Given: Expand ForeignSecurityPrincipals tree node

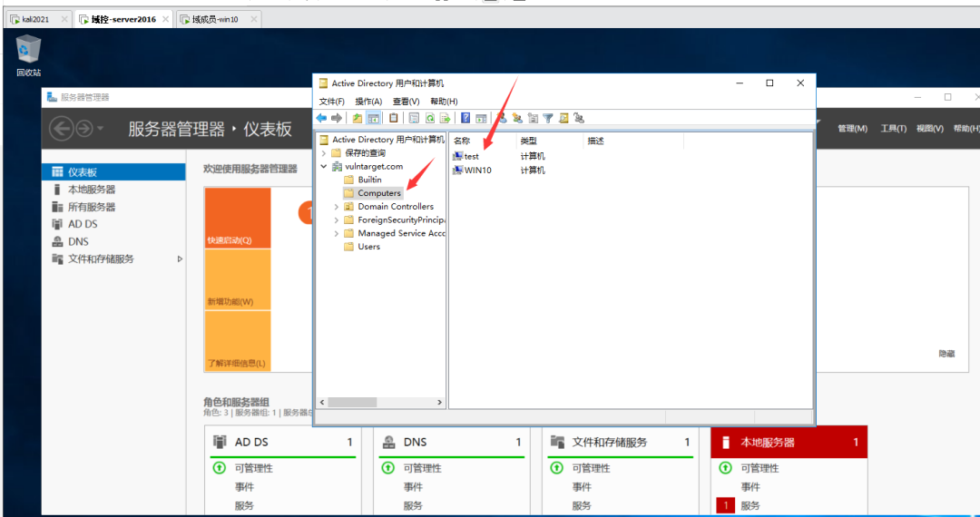Looking at the screenshot, I should coord(337,219).
